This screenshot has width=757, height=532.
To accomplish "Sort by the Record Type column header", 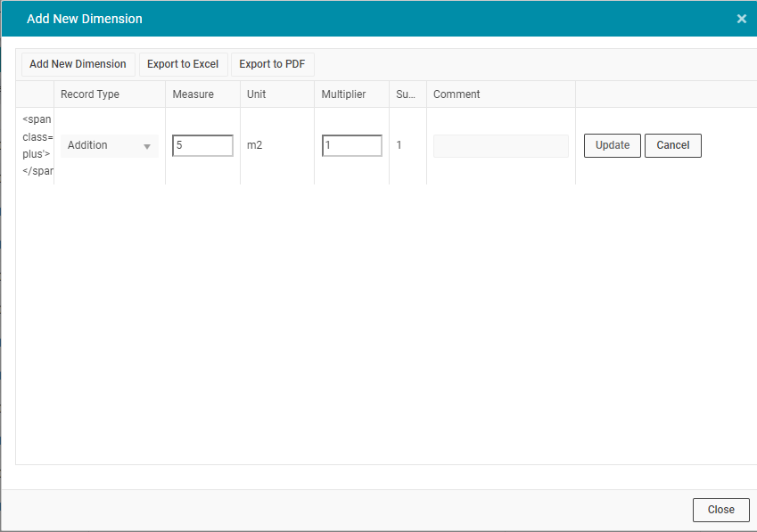I will tap(90, 94).
